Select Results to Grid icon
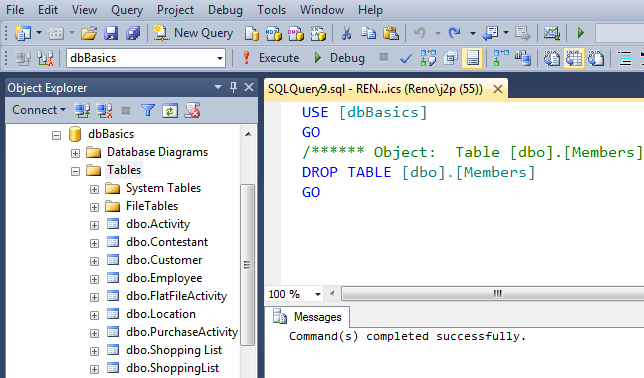Screen dimensions: 644x378 pos(574,58)
